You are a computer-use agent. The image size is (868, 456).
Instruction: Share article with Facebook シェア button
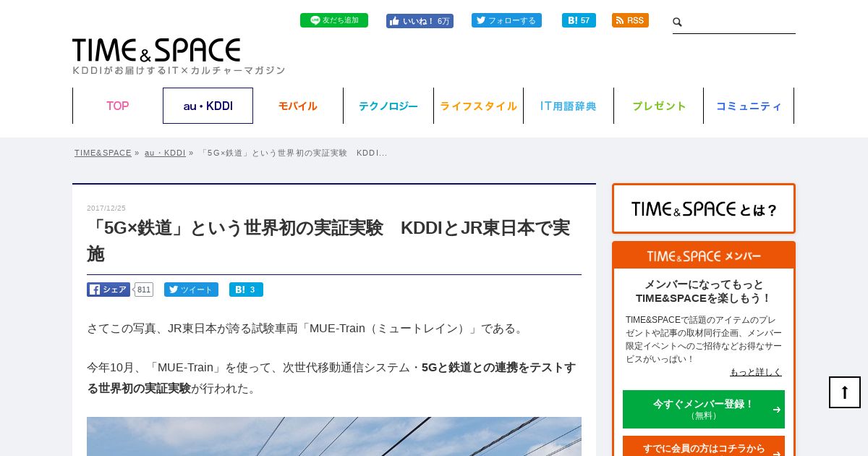(109, 290)
